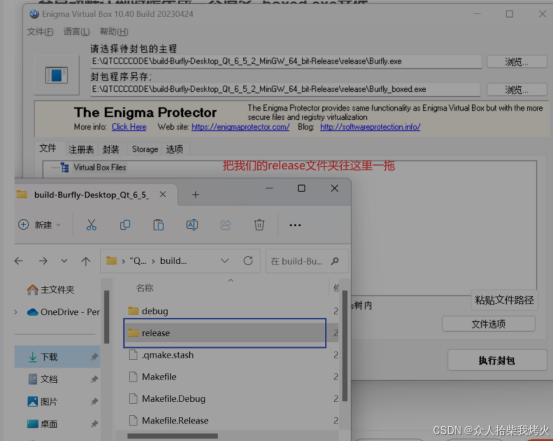This screenshot has width=554, height=442.
Task: Click the output path field ending Burfly_boxed.exe
Action: (x=285, y=89)
